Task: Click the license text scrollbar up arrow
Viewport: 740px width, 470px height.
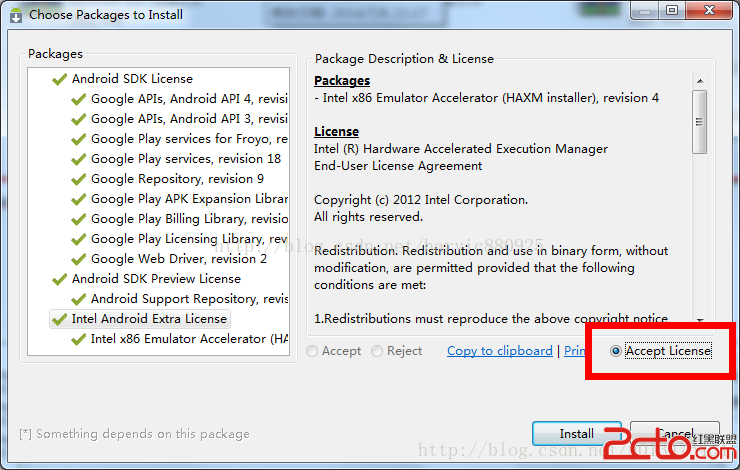Action: tap(700, 77)
